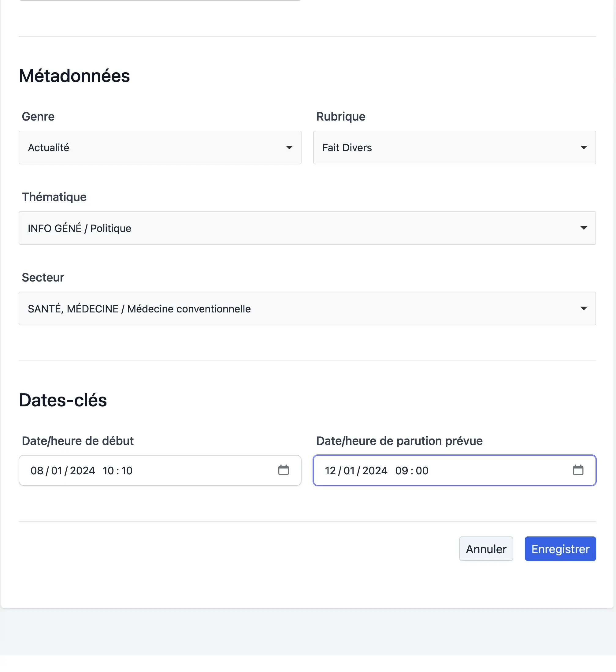Select hour 09 in parution prévue field

(x=402, y=471)
